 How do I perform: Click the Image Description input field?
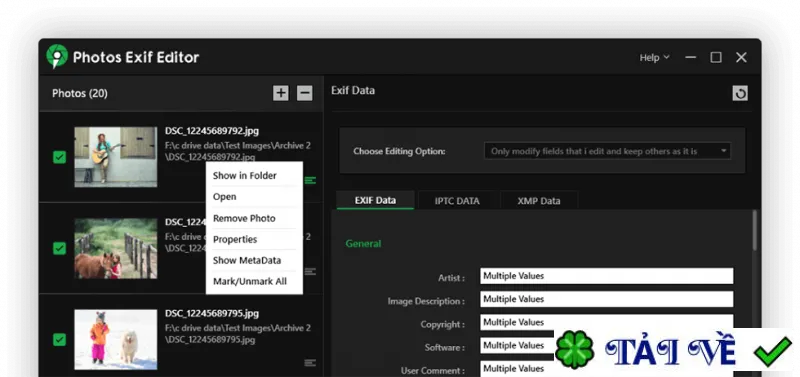tap(607, 299)
